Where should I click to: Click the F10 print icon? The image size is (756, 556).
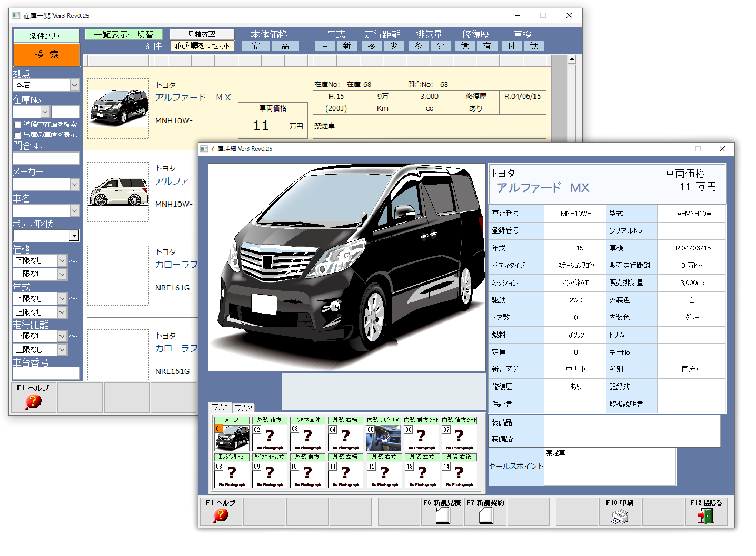pyautogui.click(x=620, y=516)
